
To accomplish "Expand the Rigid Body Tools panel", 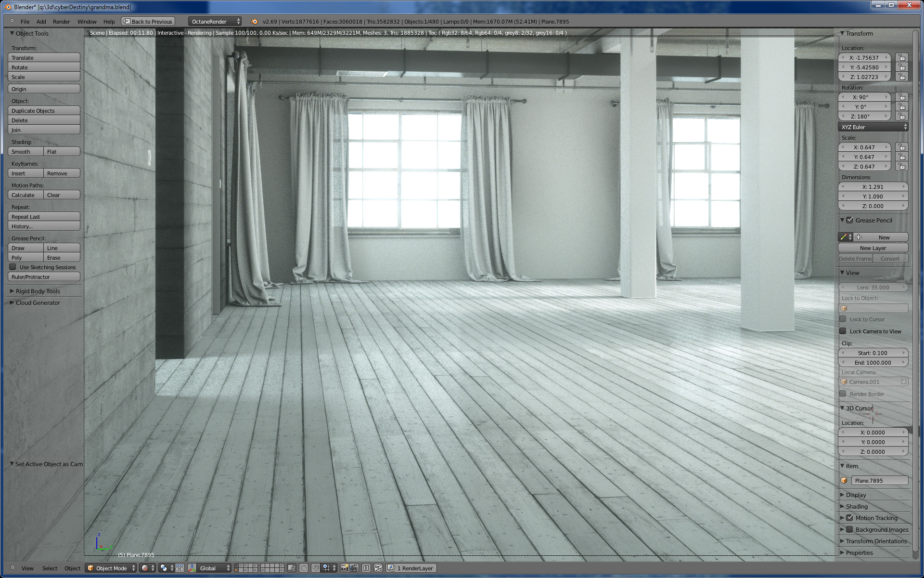I will tap(38, 291).
